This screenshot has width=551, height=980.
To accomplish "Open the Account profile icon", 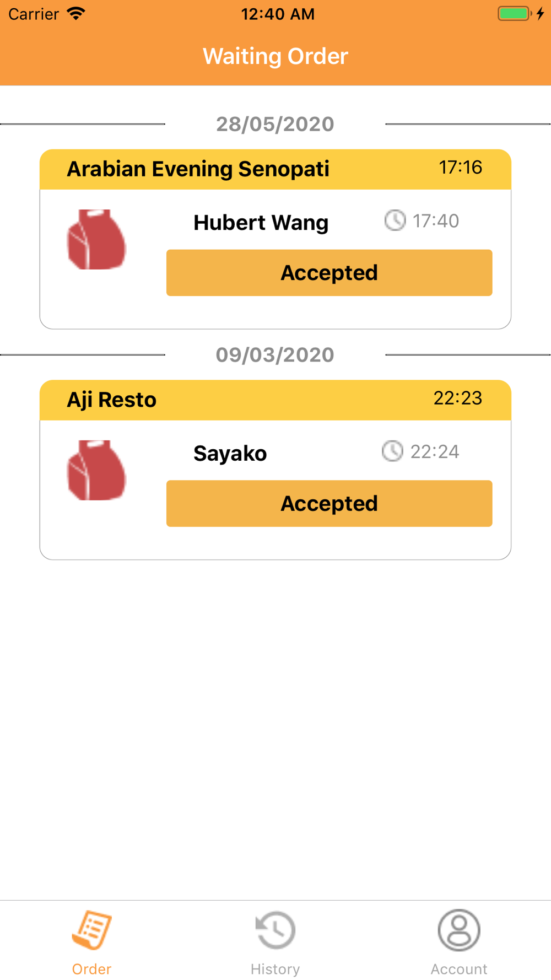I will (458, 930).
